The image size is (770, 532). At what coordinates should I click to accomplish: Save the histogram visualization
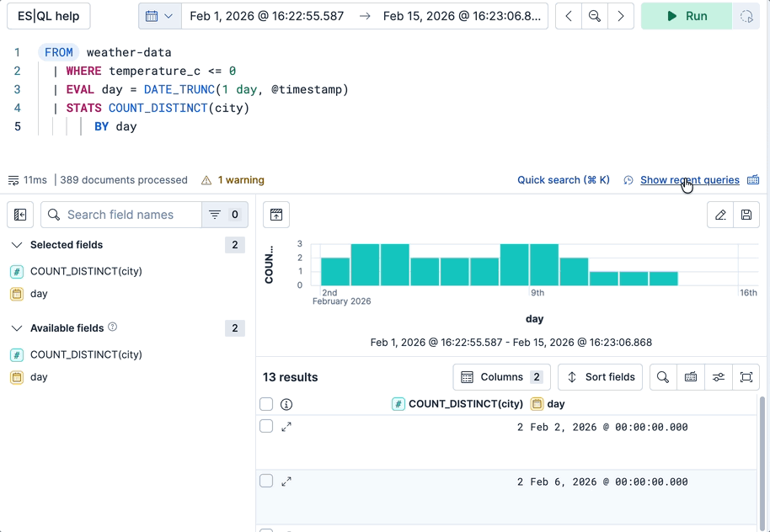coord(746,215)
